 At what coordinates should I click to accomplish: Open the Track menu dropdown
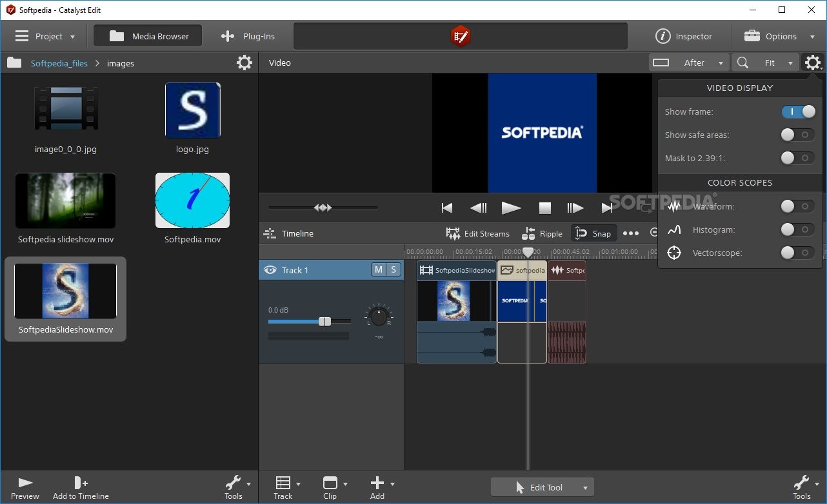(286, 488)
